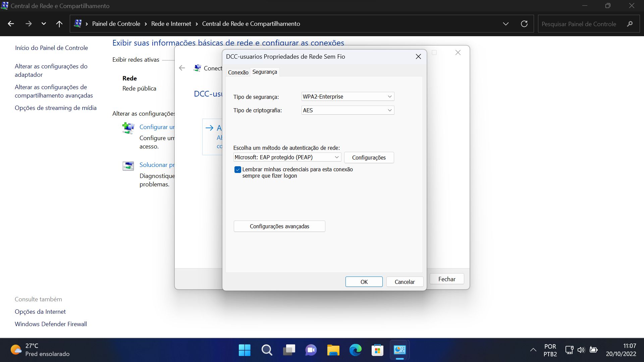Click the Control Panel icon in the address bar

(x=78, y=23)
